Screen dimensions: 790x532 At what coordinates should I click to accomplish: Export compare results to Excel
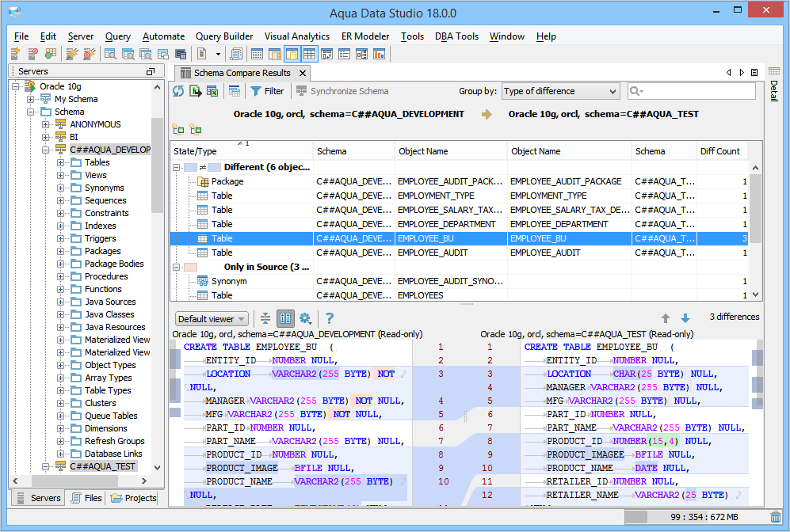[212, 91]
